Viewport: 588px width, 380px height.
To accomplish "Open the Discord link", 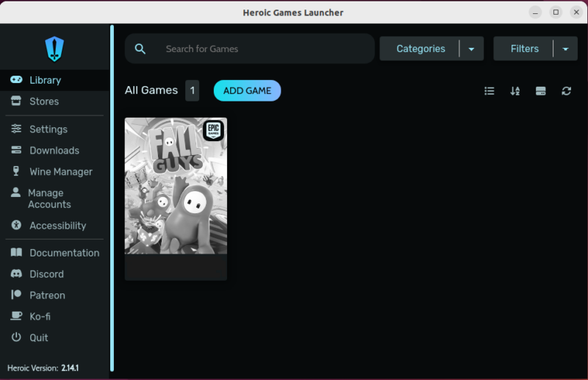I will click(x=46, y=274).
